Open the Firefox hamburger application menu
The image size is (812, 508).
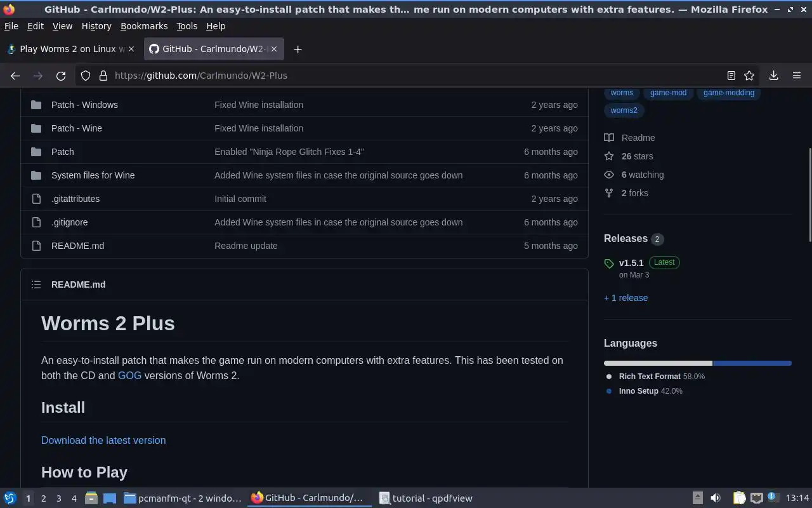(797, 76)
